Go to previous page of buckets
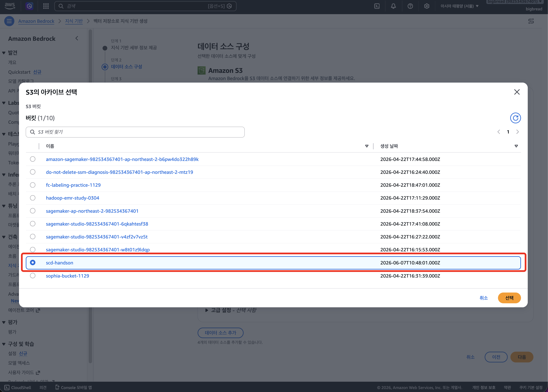This screenshot has height=392, width=548. click(x=499, y=132)
